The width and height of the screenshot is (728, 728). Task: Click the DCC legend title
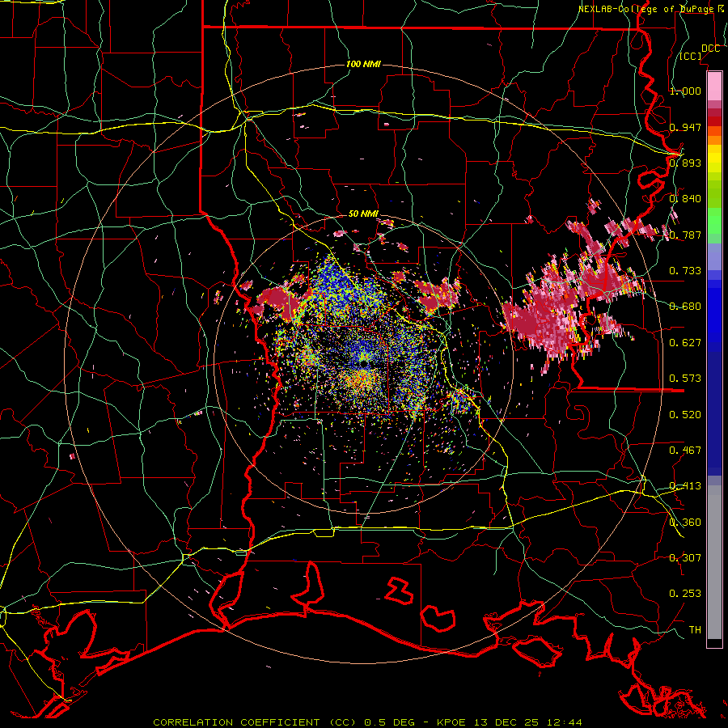[710, 49]
